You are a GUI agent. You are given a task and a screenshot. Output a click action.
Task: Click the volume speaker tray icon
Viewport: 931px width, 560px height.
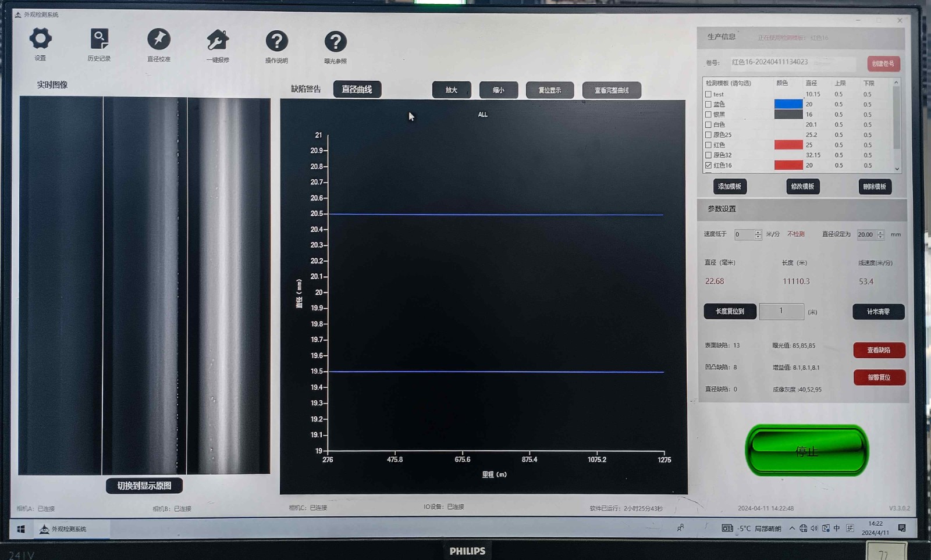pyautogui.click(x=814, y=529)
